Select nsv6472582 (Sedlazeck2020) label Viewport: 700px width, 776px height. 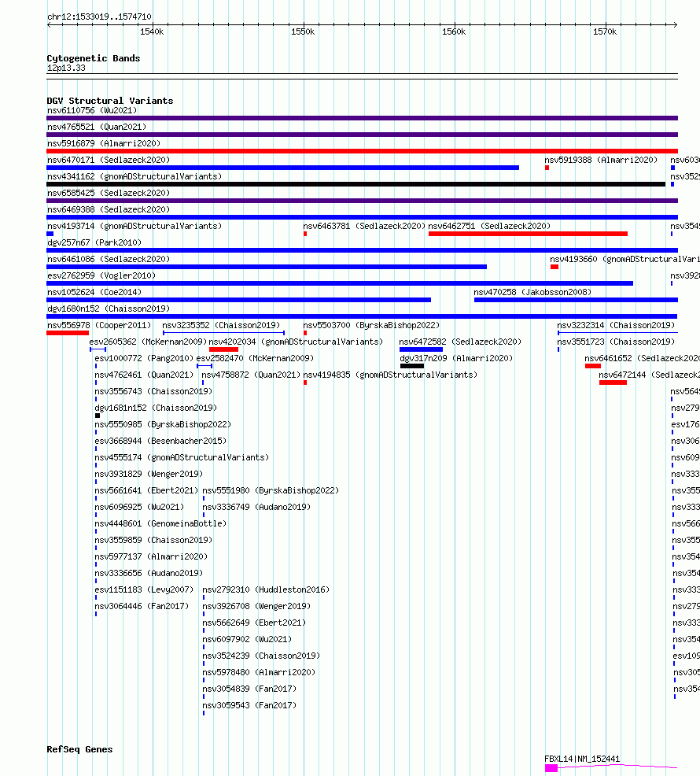(x=460, y=342)
